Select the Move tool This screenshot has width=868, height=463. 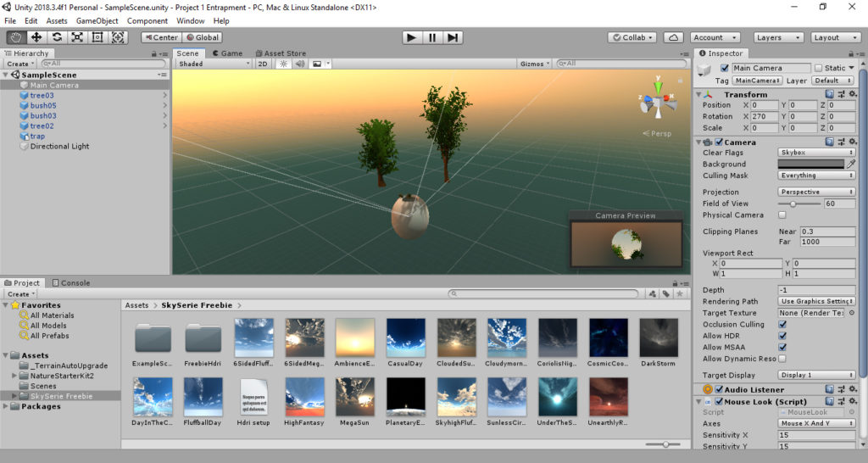click(x=36, y=37)
